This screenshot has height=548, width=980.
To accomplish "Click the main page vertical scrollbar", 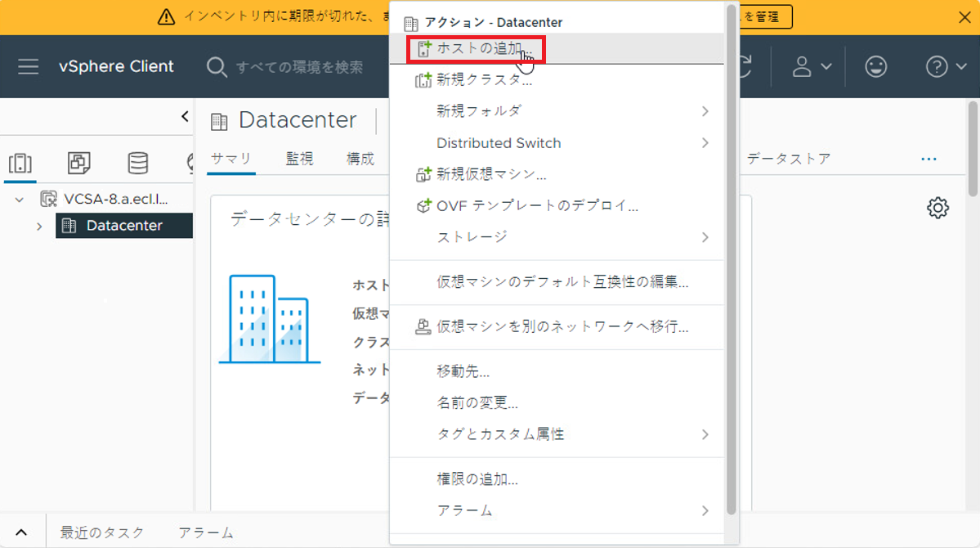I will tap(973, 149).
